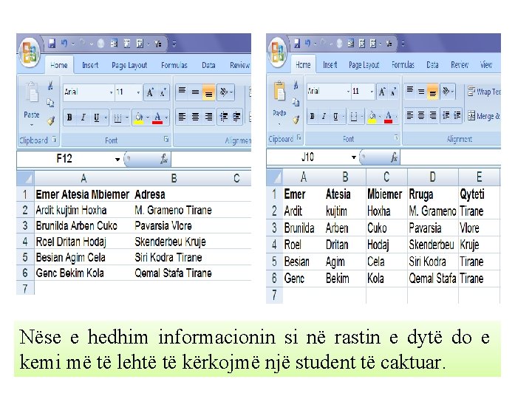Image resolution: width=532 pixels, height=399 pixels.
Task: Click red Font Color in right window
Action: pos(389,117)
